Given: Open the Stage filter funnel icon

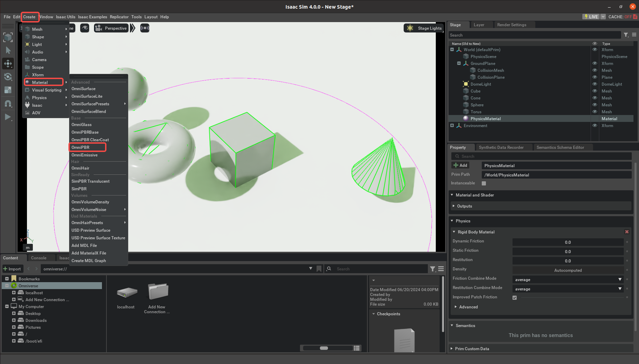Looking at the screenshot, I should [x=626, y=35].
